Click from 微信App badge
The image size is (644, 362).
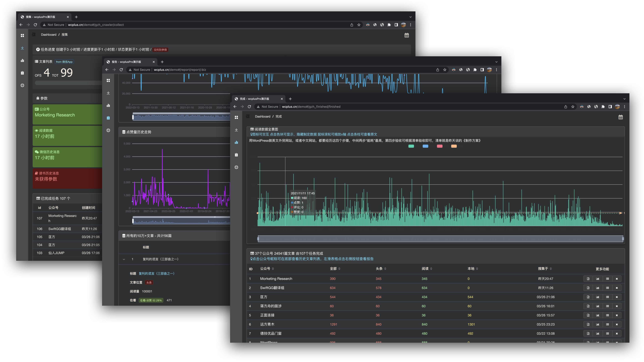[x=64, y=62]
